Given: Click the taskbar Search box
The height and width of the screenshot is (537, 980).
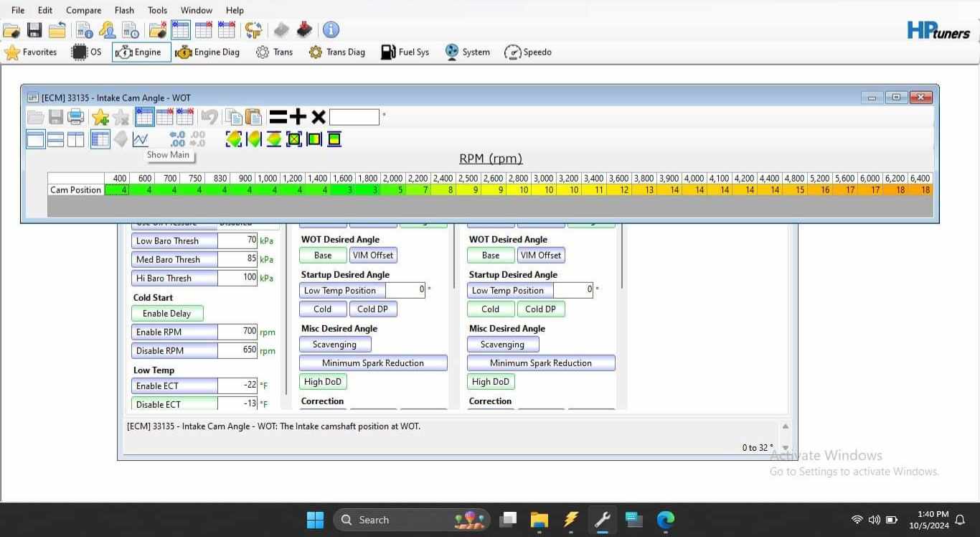Looking at the screenshot, I should pos(413,520).
